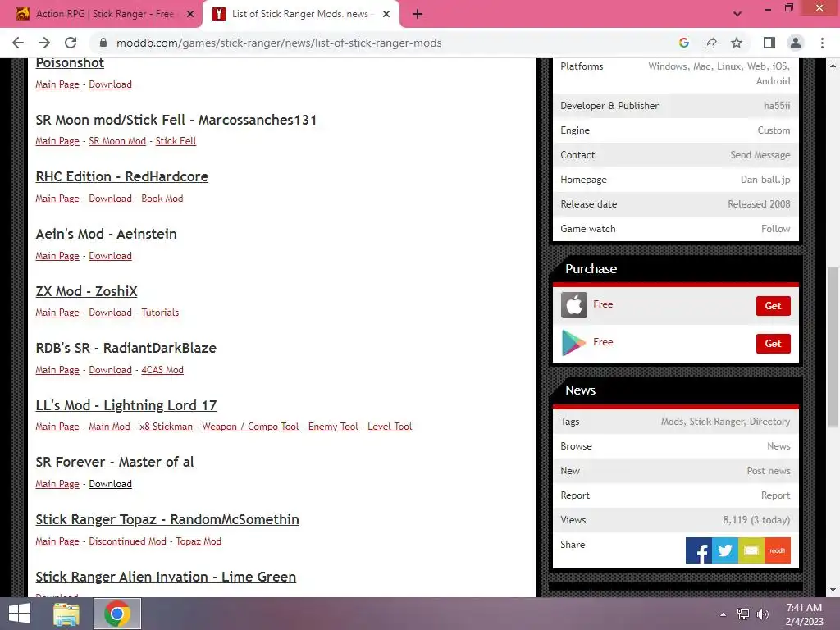840x630 pixels.
Task: Open 4CAS Mod link
Action: click(x=162, y=370)
